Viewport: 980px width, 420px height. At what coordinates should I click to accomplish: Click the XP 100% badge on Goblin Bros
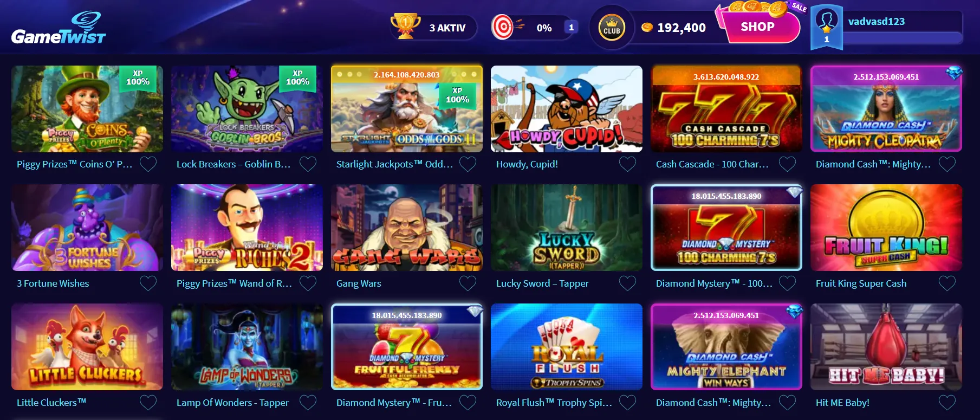click(x=297, y=78)
